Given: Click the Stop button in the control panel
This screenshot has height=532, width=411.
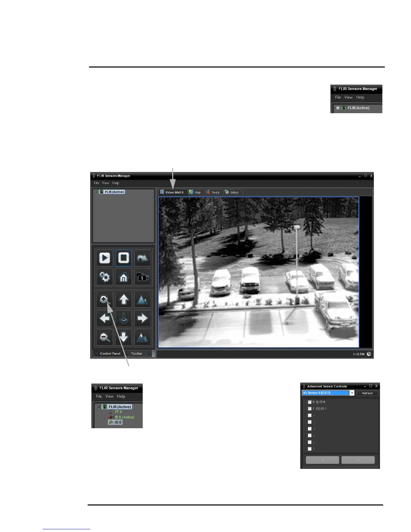Looking at the screenshot, I should (124, 258).
